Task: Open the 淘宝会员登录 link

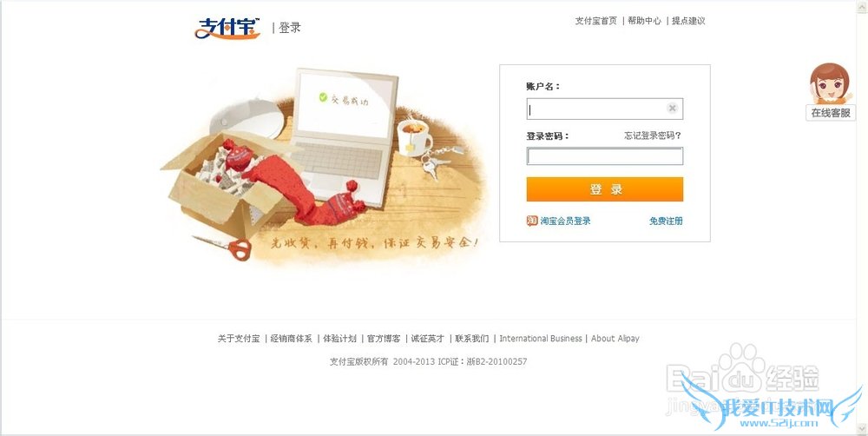Action: click(565, 221)
